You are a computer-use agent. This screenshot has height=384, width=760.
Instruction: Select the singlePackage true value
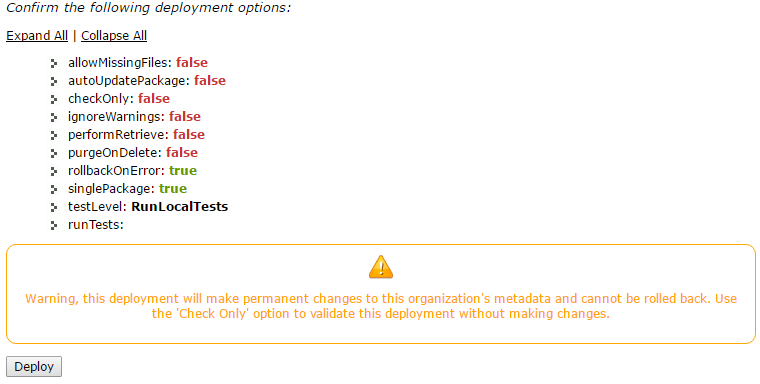173,189
